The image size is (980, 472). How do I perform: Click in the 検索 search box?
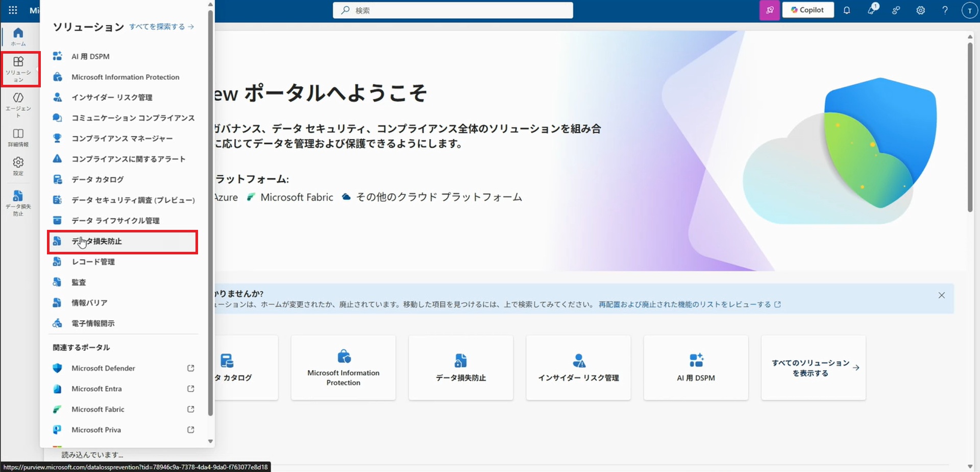click(x=453, y=10)
